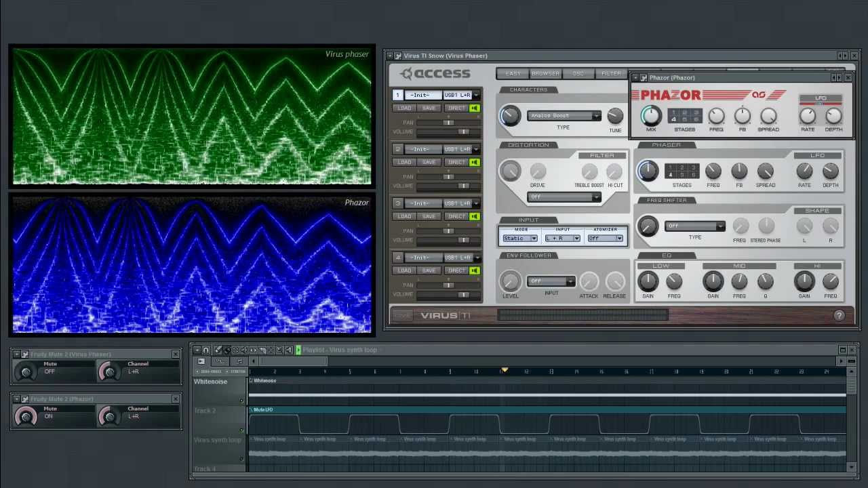The width and height of the screenshot is (868, 488).
Task: Click the SAVE button for part 3
Action: tap(429, 216)
